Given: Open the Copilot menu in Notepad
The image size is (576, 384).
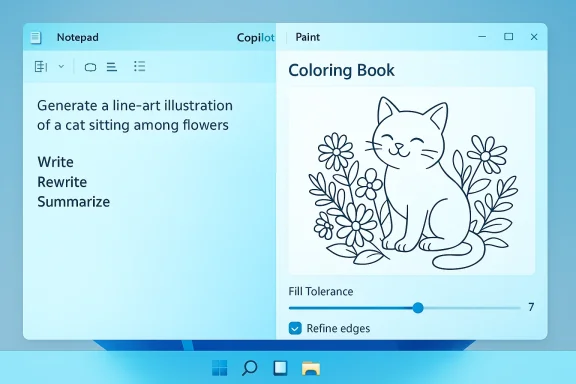Looking at the screenshot, I should [256, 37].
